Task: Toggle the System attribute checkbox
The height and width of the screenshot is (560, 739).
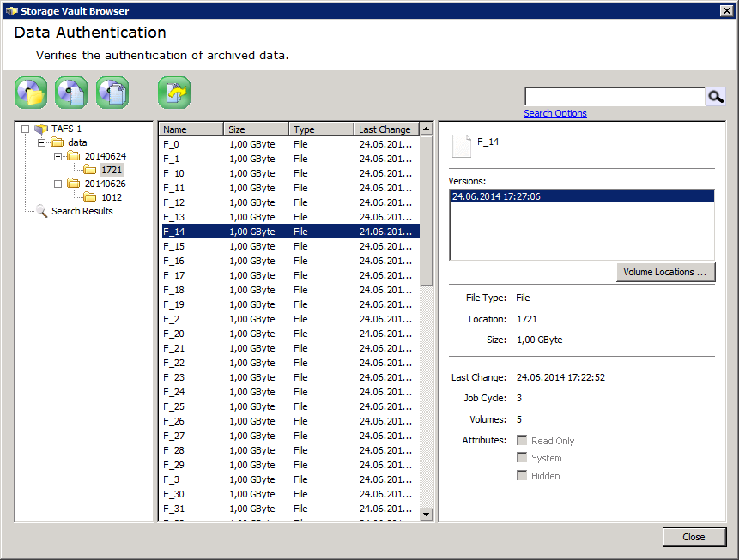Action: click(522, 457)
